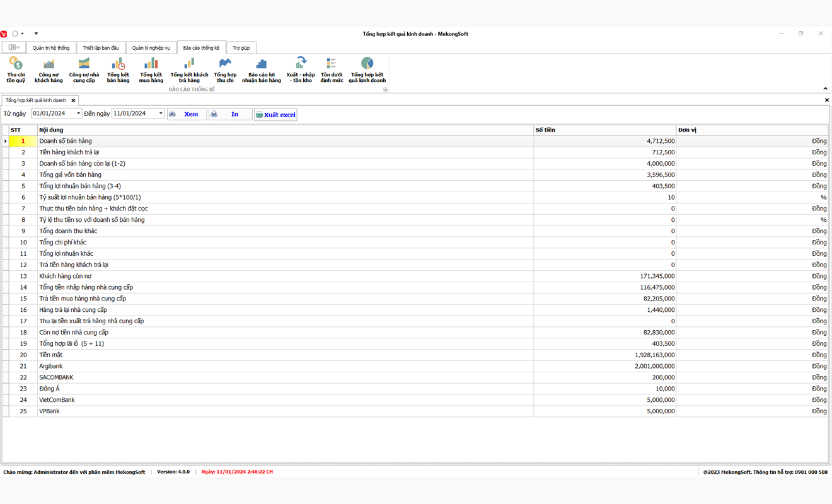Click the Xuất excel button
Screen dimensions: 832x504
(275, 115)
